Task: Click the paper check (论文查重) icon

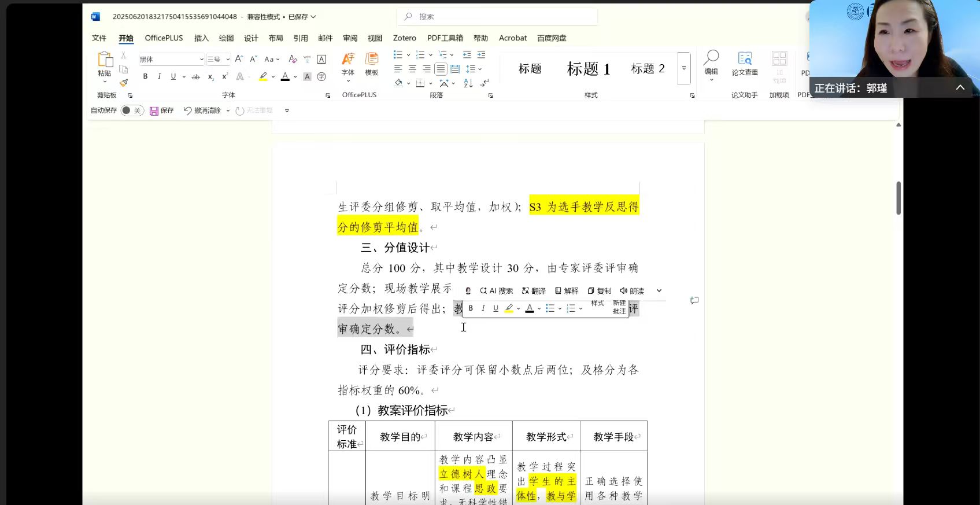Action: pos(745,64)
